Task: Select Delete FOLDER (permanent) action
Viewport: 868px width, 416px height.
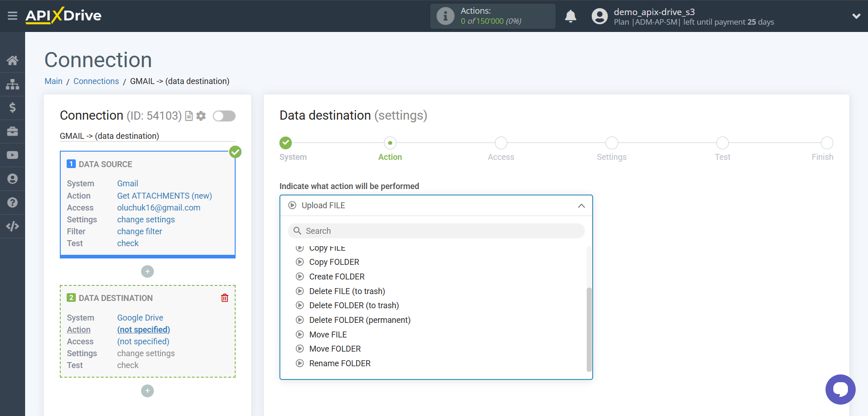Action: point(360,320)
